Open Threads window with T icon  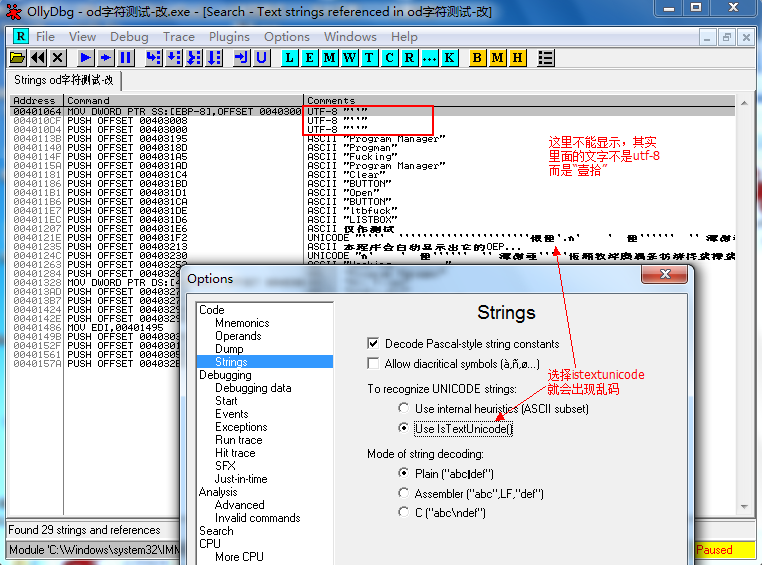(x=369, y=58)
